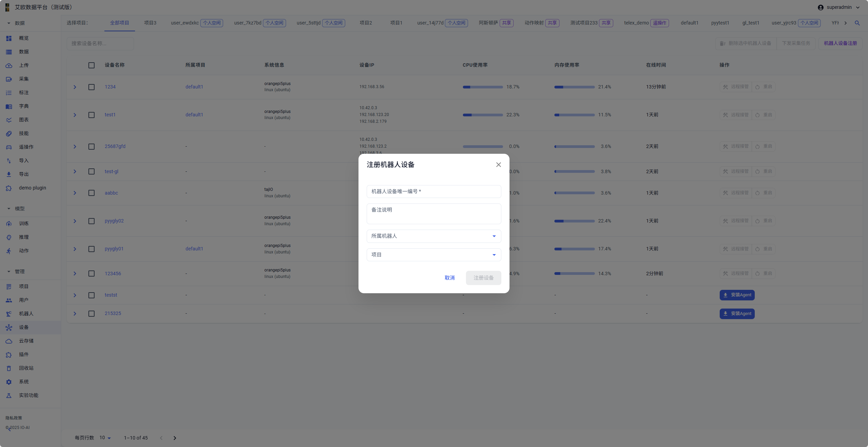This screenshot has width=868, height=447.
Task: Click 取消 to cancel registration
Action: tap(449, 278)
